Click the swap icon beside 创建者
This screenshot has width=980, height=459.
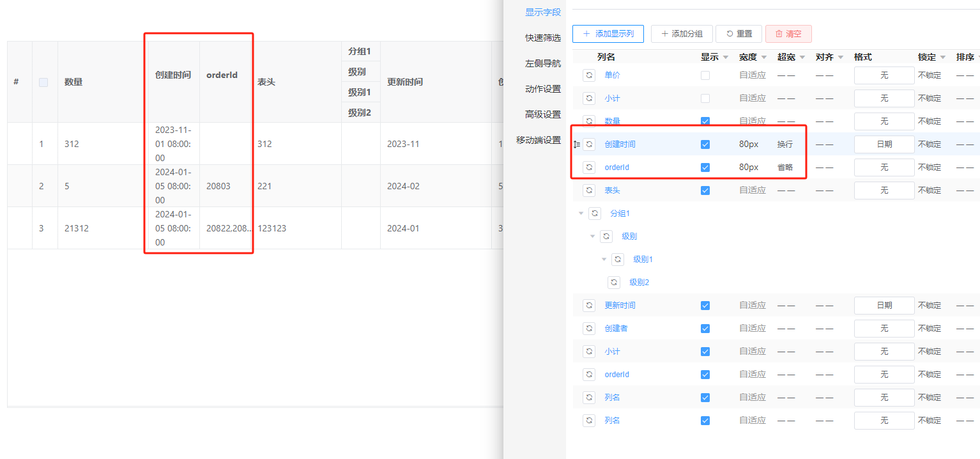click(x=589, y=329)
